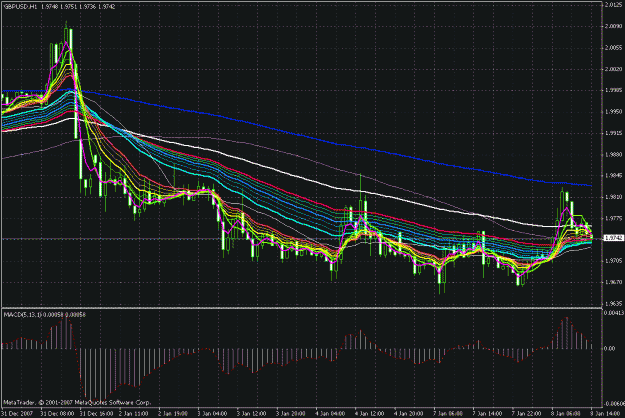Click the 4 Jan 04:00 time label

(331, 414)
